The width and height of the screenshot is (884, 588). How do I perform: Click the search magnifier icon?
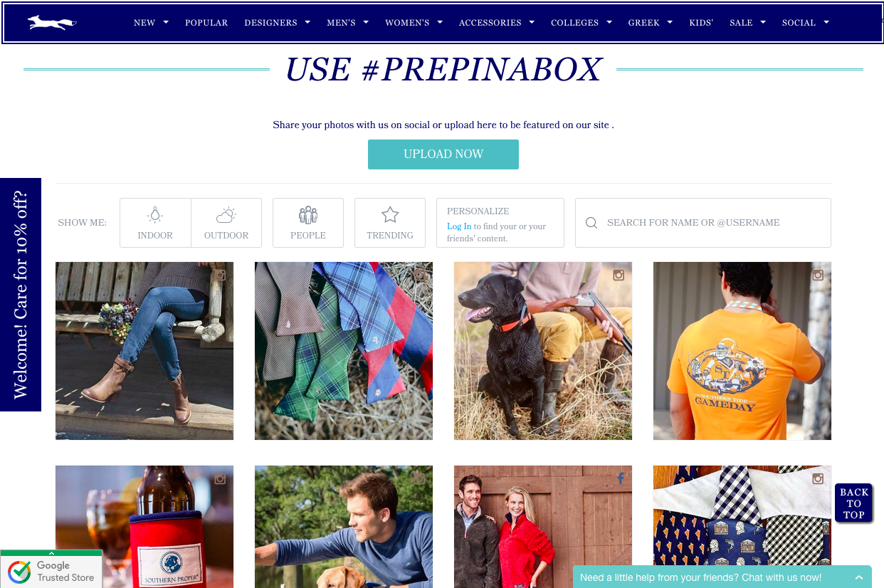[591, 223]
